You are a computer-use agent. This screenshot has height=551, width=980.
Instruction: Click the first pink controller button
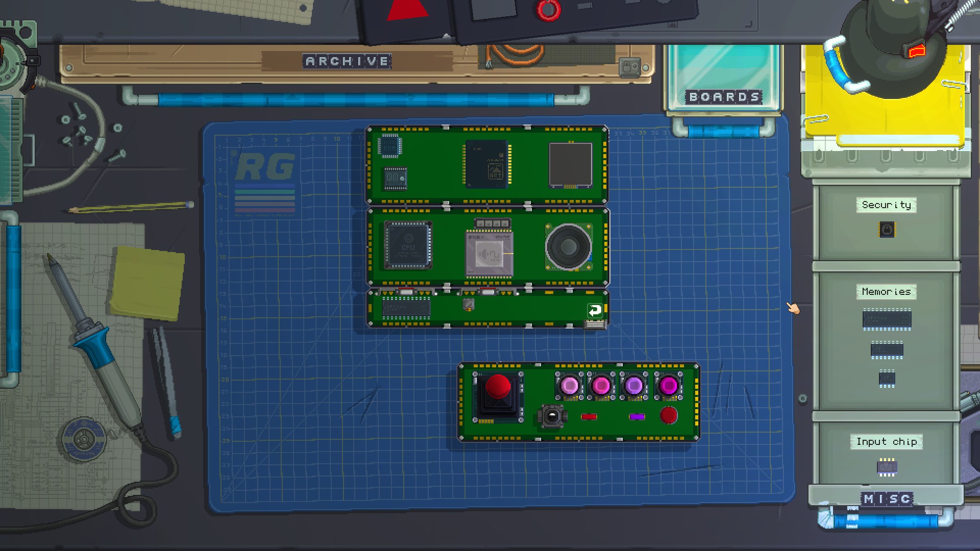click(x=569, y=385)
